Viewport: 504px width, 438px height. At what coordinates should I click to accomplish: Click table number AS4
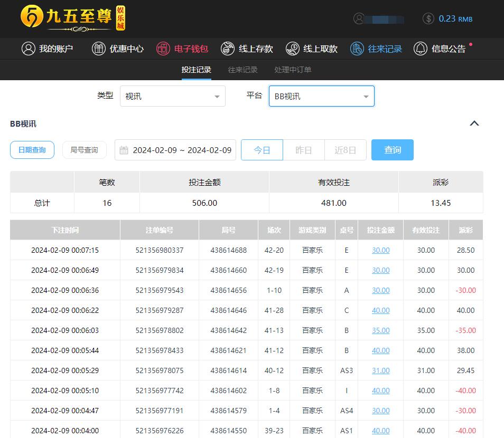347,411
